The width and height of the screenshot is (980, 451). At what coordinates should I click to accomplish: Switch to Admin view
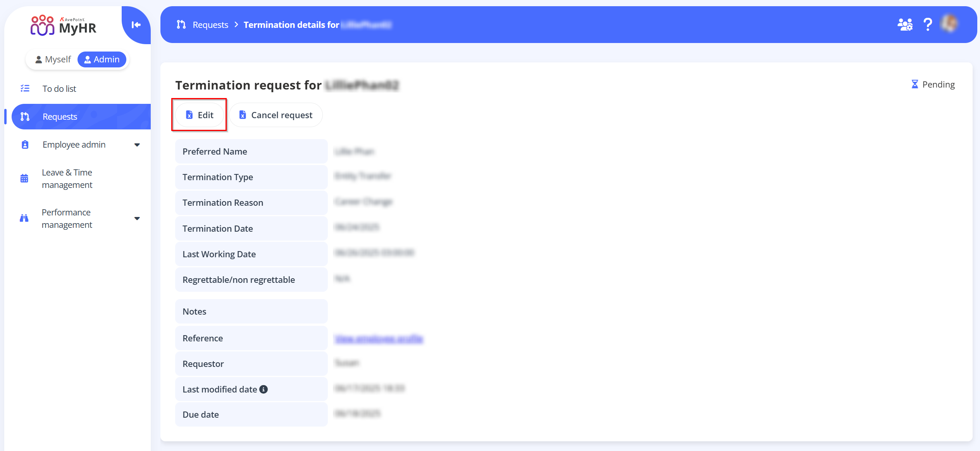click(102, 59)
